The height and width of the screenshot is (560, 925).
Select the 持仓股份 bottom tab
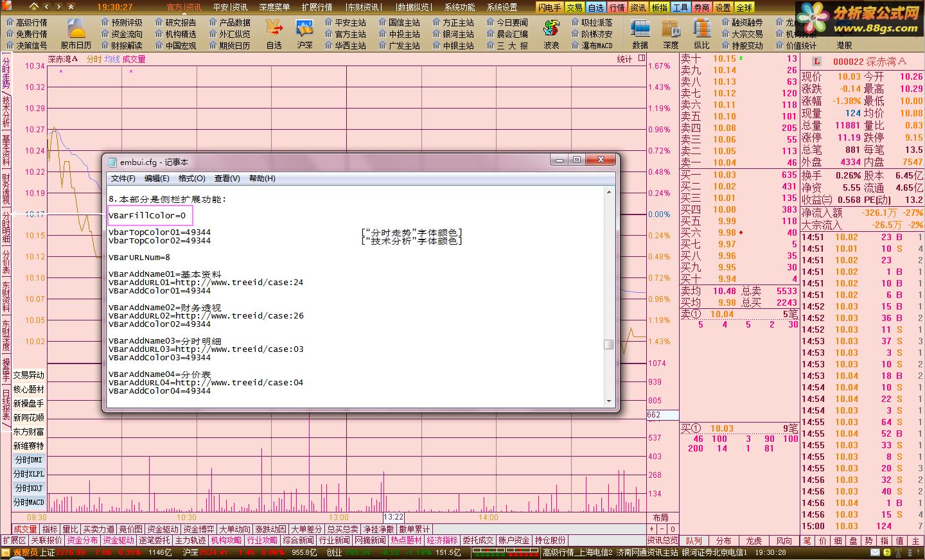tap(550, 541)
